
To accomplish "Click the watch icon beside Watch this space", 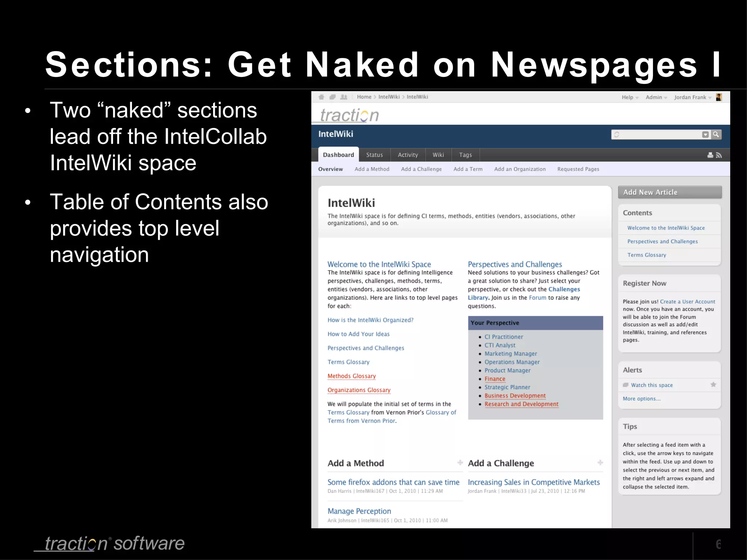I will click(x=626, y=385).
